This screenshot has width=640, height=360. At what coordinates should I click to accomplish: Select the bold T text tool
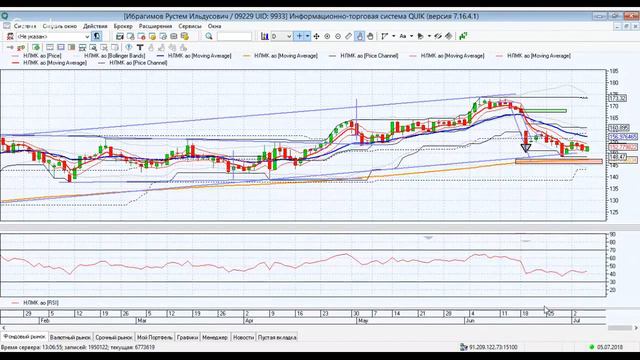pos(140,47)
